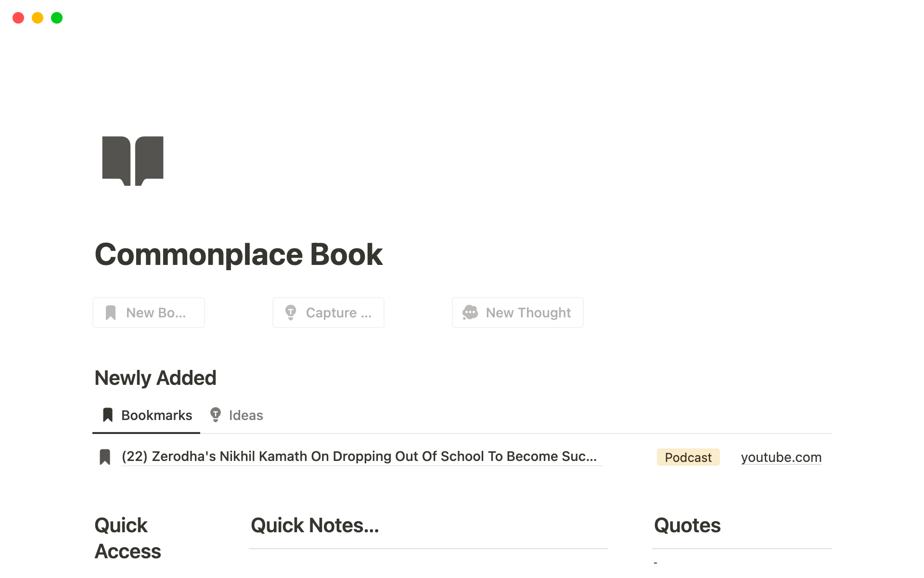Image resolution: width=924 pixels, height=578 pixels.
Task: Click the lightbulb icon on the Ideas tab
Action: pyautogui.click(x=216, y=415)
